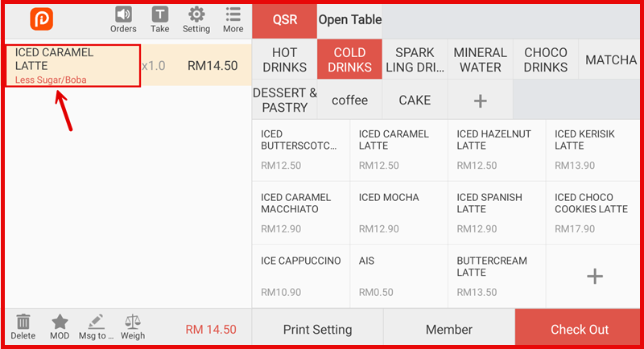Add ICED MOCHA to the order
This screenshot has width=644, height=349.
point(398,213)
